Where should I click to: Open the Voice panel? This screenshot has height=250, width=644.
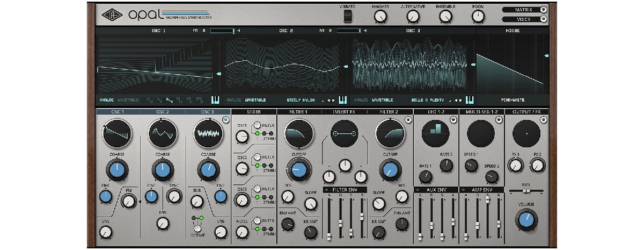526,20
